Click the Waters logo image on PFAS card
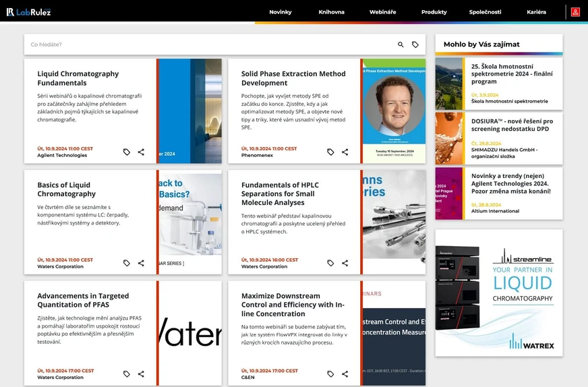The image size is (588, 387). [190, 333]
